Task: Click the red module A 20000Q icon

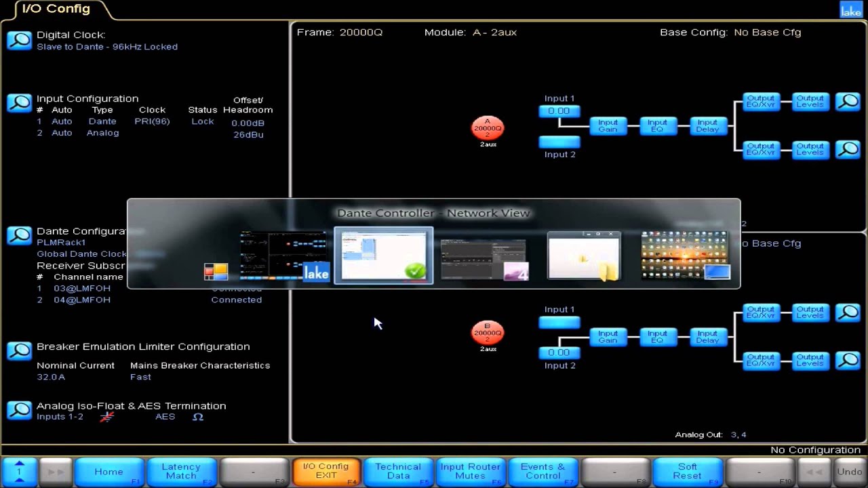Action: point(488,128)
